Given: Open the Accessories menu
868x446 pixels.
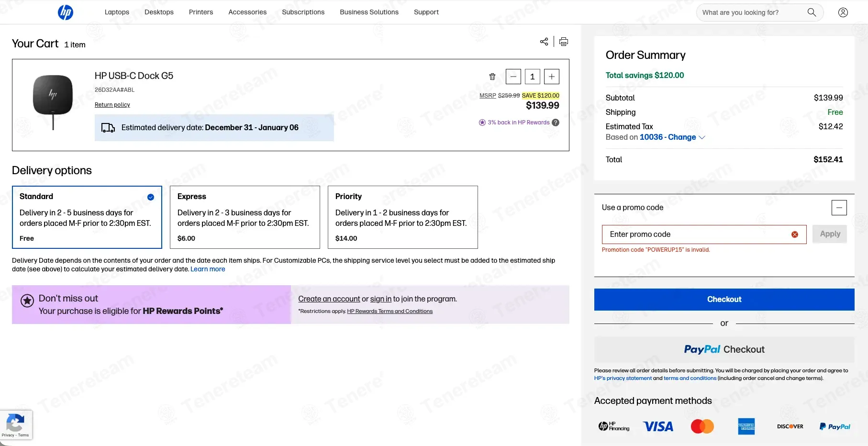Looking at the screenshot, I should click(x=247, y=12).
